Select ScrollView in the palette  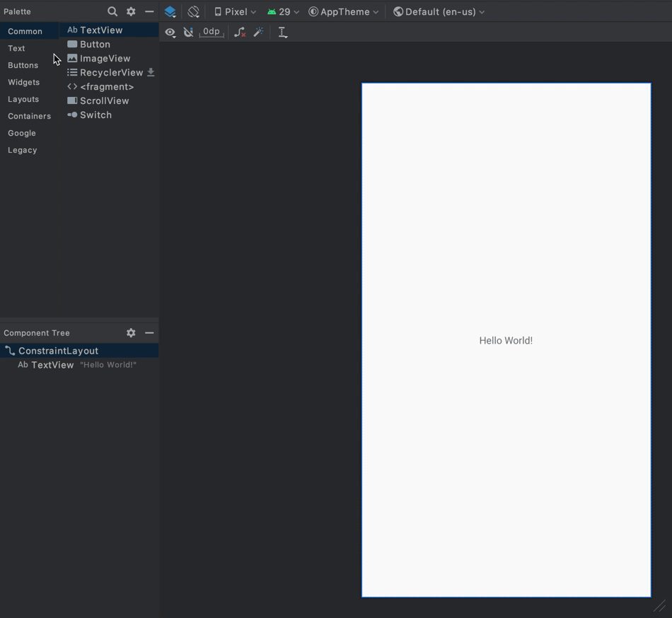(109, 100)
